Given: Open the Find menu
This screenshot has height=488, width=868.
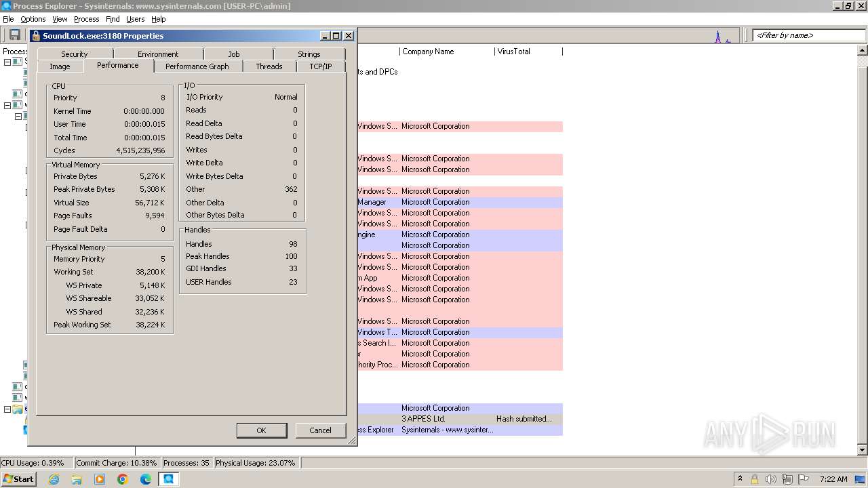Looking at the screenshot, I should 113,19.
